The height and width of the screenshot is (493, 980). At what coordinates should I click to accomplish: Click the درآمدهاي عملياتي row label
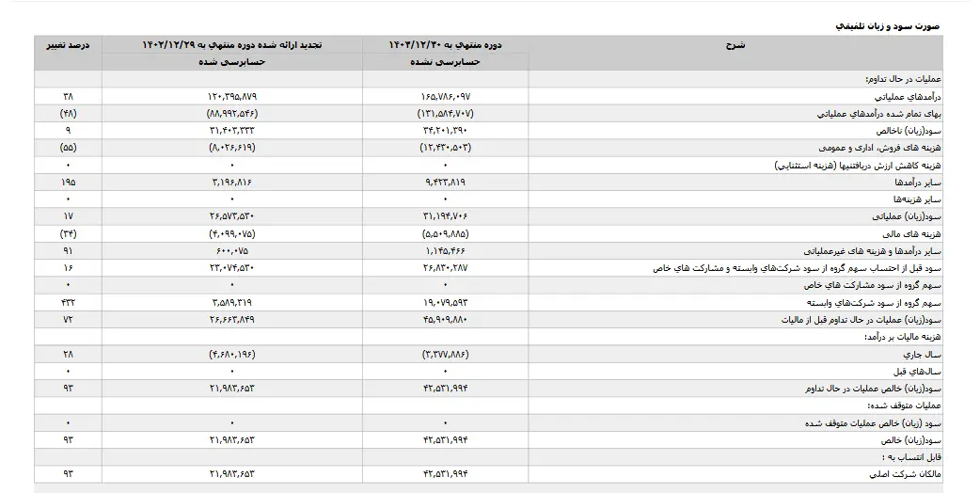click(x=907, y=97)
